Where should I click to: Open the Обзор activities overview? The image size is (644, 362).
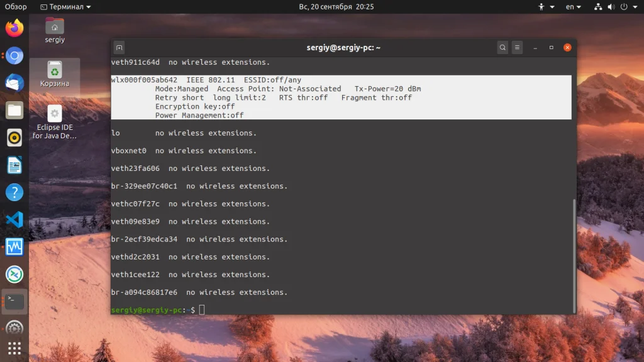[x=16, y=6]
